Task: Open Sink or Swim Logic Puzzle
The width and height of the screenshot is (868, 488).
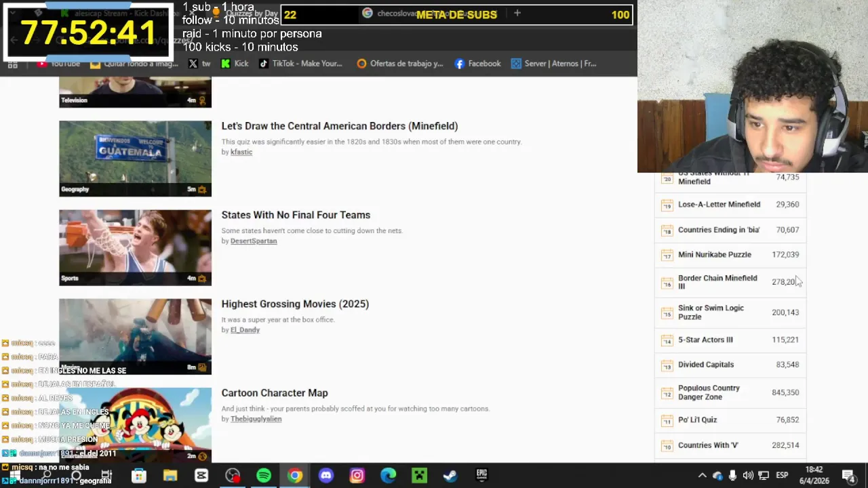Action: 711,312
